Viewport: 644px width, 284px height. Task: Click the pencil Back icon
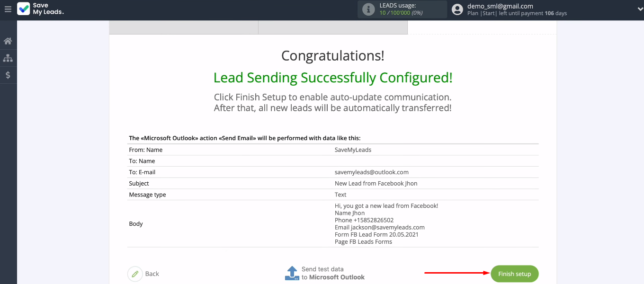[x=135, y=274]
